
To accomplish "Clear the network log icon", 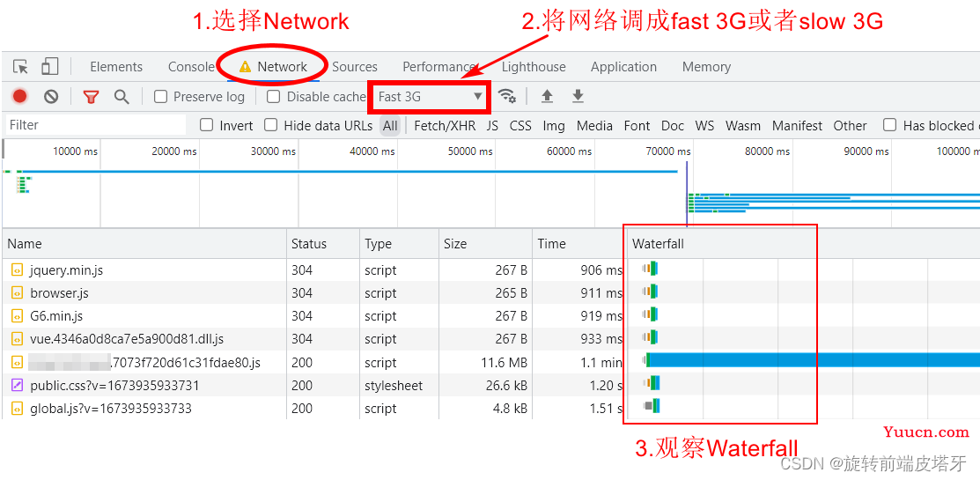I will [x=51, y=96].
